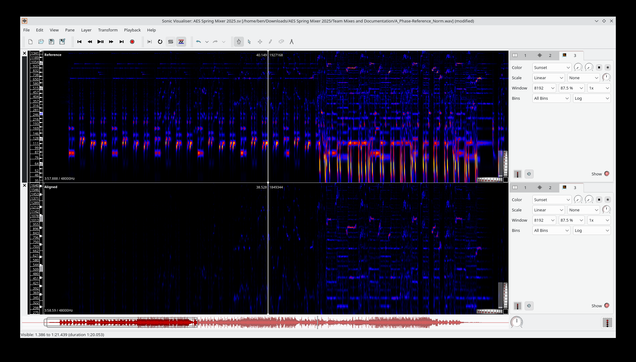Toggle Solo Current Pane button

coord(171,42)
